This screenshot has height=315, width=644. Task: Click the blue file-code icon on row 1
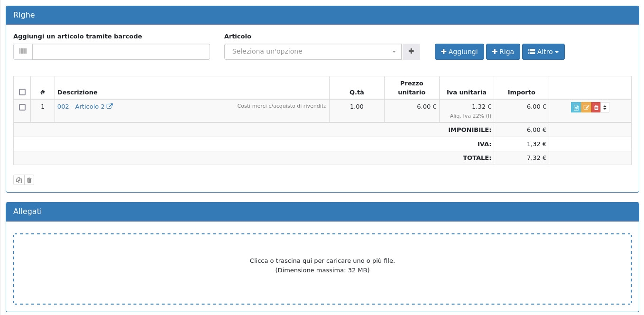click(576, 107)
